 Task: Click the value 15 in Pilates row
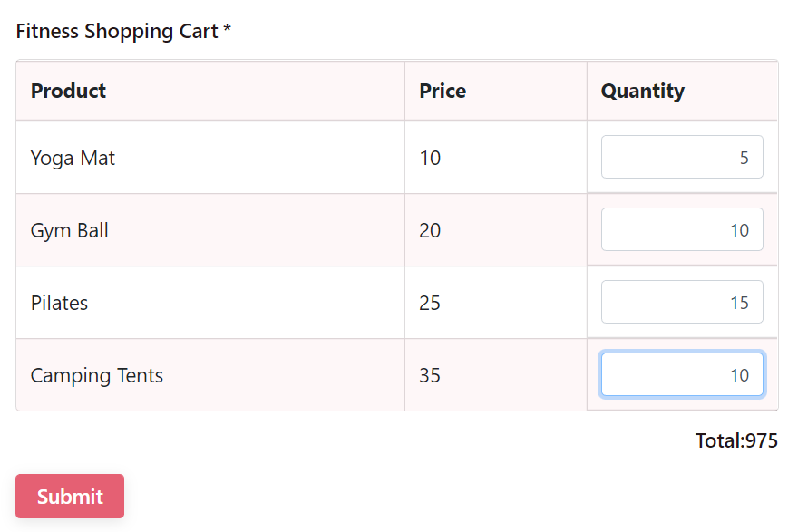(739, 303)
